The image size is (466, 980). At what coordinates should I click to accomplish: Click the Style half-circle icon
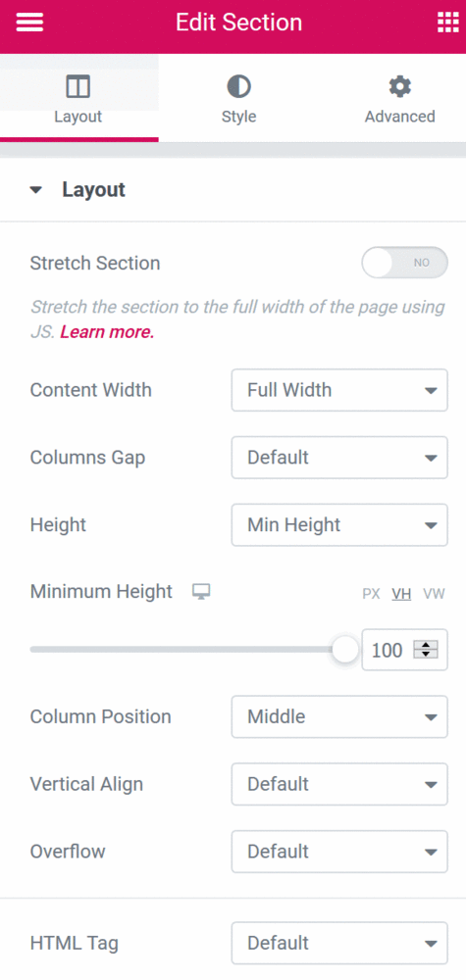click(x=239, y=87)
